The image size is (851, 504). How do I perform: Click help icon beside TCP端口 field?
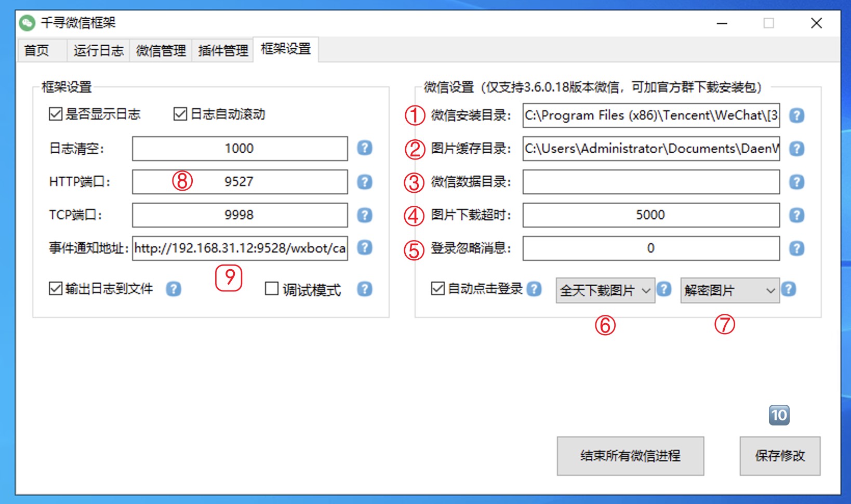pyautogui.click(x=365, y=215)
